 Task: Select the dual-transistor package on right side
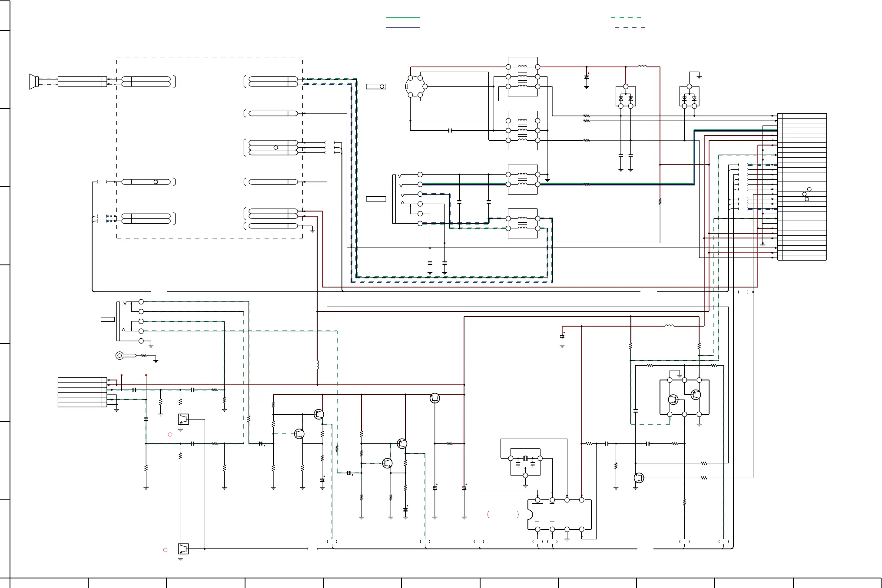point(684,397)
